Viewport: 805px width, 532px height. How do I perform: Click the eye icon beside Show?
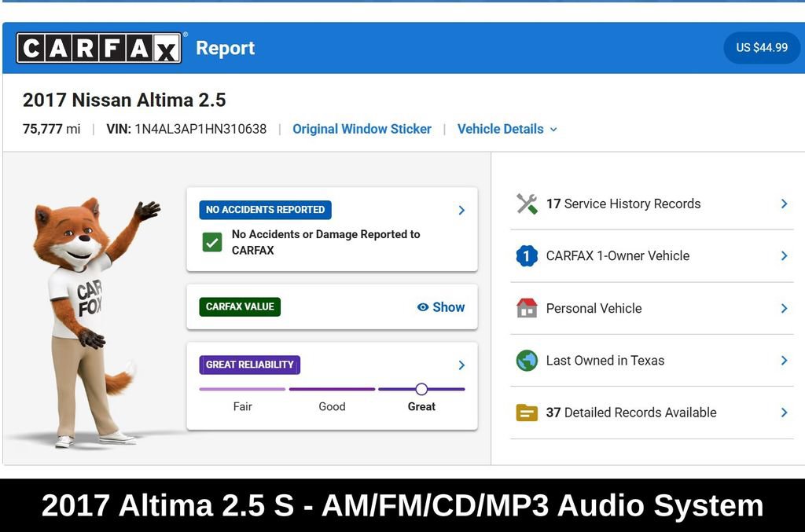[x=422, y=306]
